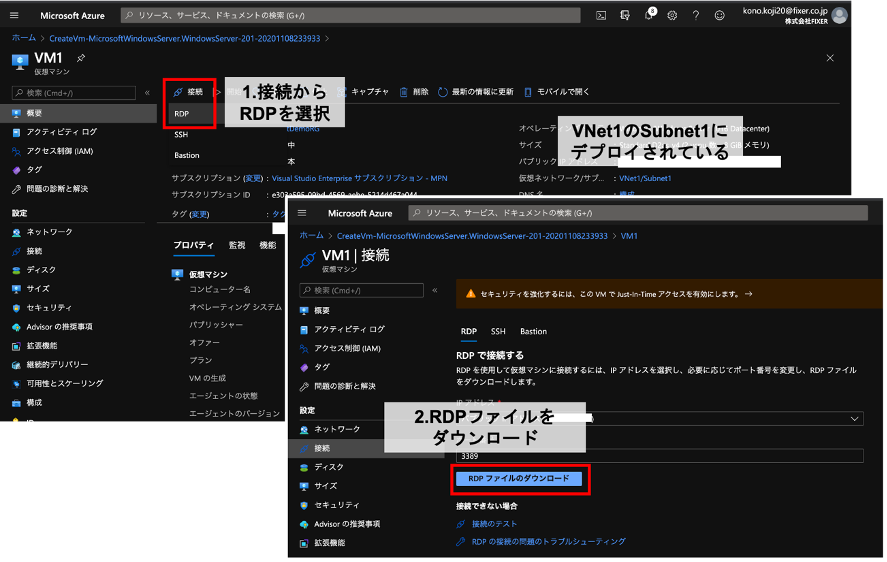The height and width of the screenshot is (562, 887).
Task: Click the 接続 toolbar button in the back window
Action: [188, 92]
